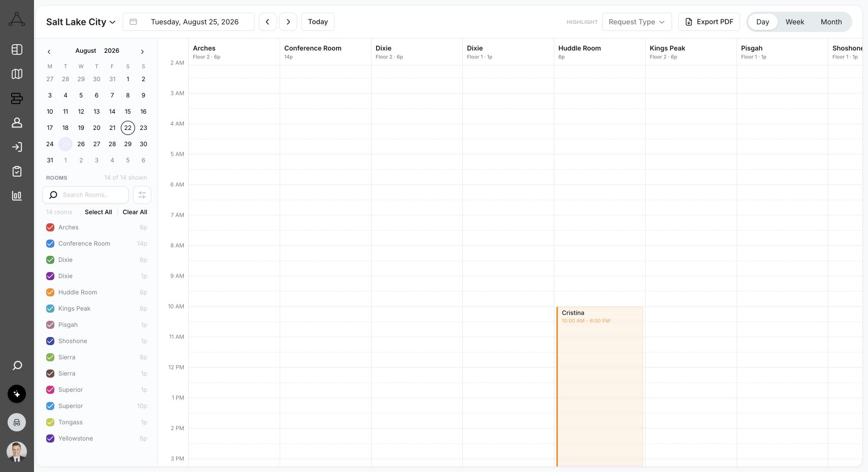Toggle the Yellowstone room checkbox
Viewport: 868px width, 472px height.
click(x=50, y=439)
